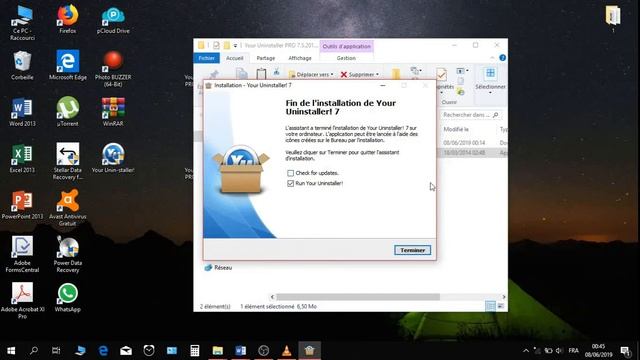Open the Word 2013 desktop icon
This screenshot has width=640, height=360.
pos(22,112)
